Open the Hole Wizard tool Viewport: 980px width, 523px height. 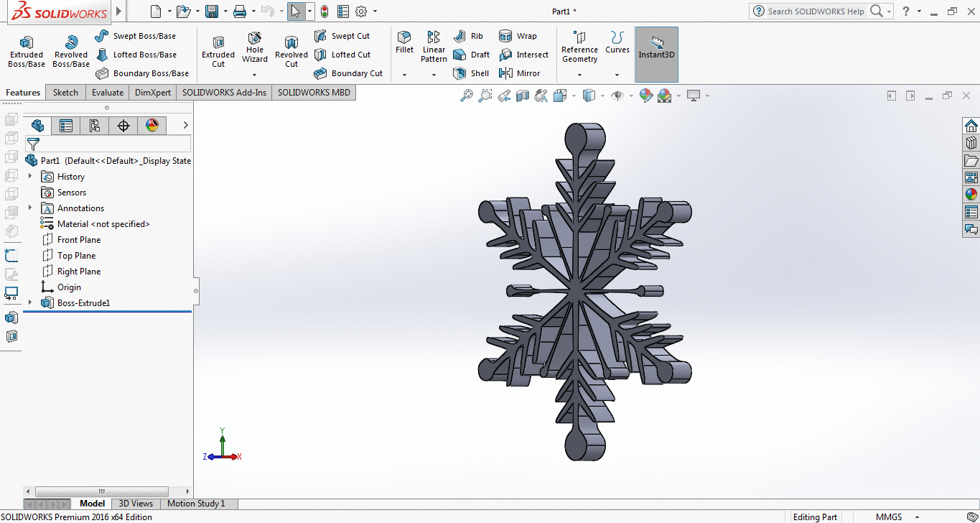pos(255,47)
